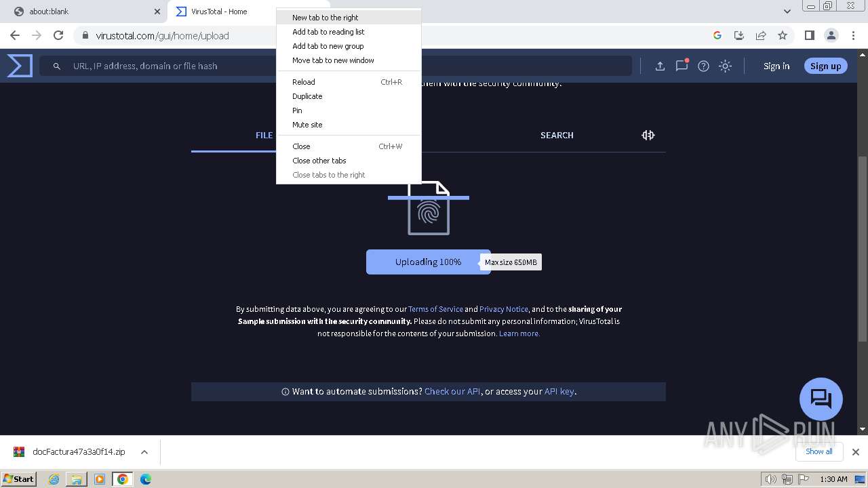This screenshot has height=488, width=868.
Task: Click Reload in context menu
Action: (349, 82)
